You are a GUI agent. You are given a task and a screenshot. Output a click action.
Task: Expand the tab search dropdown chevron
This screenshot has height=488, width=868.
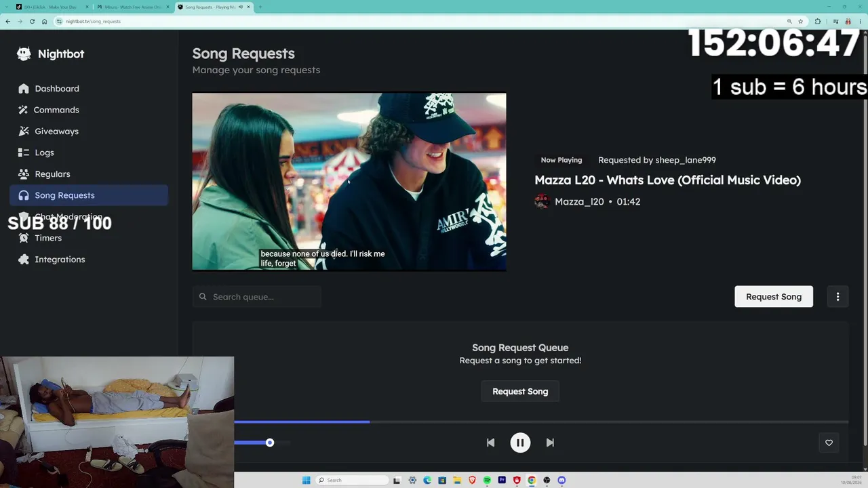click(x=7, y=7)
